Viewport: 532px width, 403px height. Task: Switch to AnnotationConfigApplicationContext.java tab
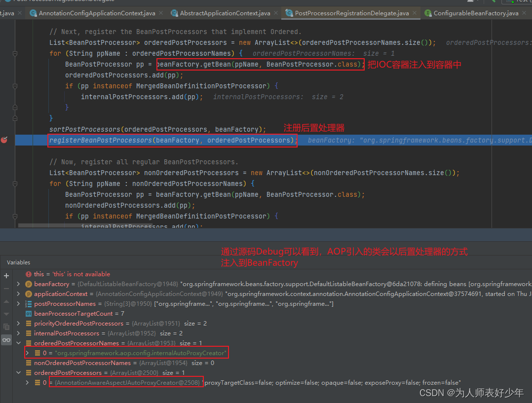pyautogui.click(x=97, y=13)
